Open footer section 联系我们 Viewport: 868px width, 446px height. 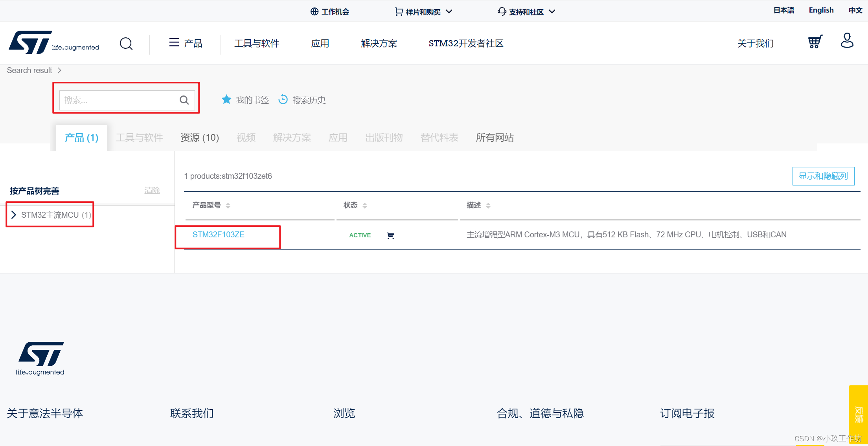192,413
